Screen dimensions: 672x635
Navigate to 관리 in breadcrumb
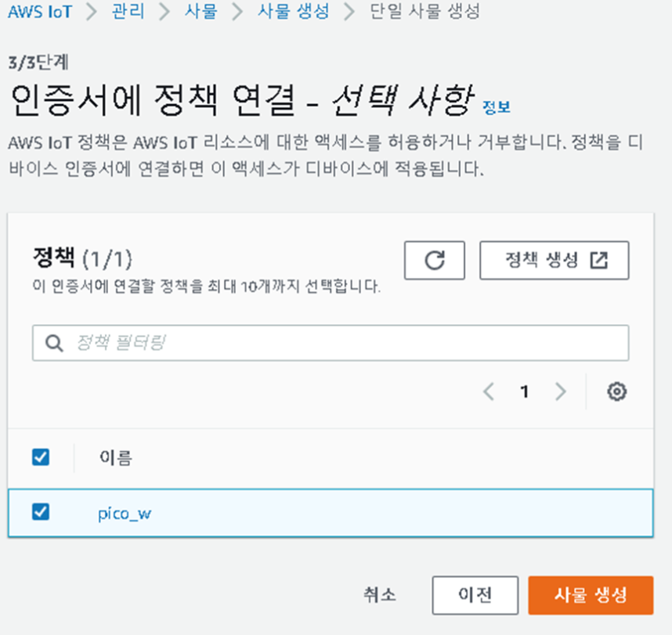(128, 11)
